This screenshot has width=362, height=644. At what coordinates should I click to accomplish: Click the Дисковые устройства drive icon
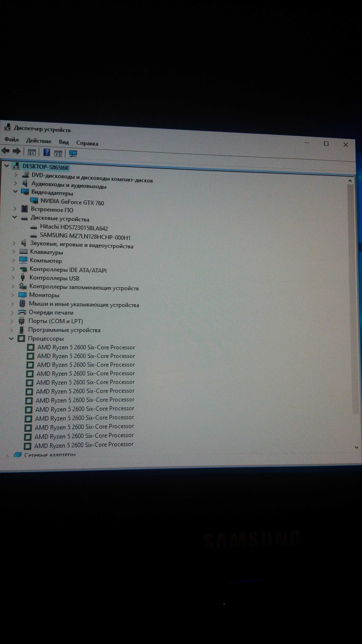tap(24, 218)
